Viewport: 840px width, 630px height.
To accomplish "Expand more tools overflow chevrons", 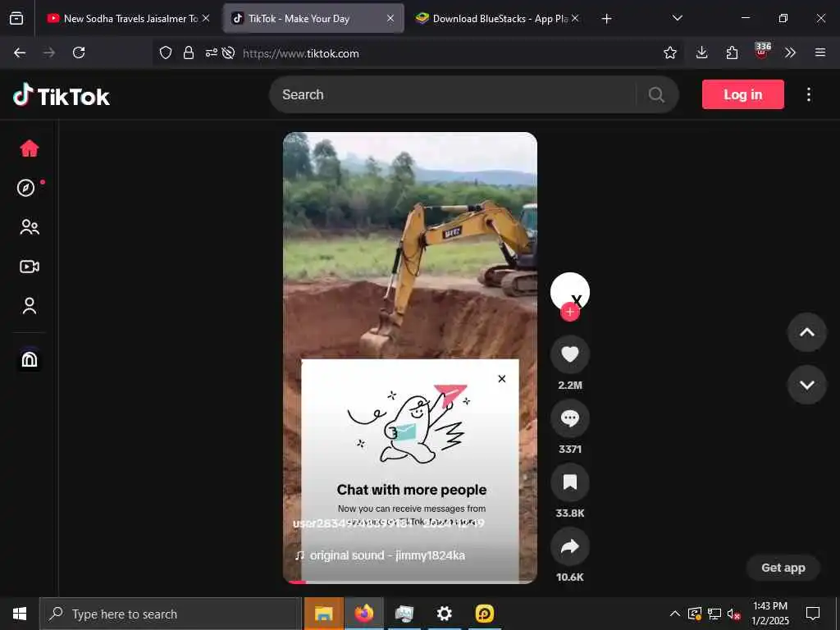I will pos(790,52).
